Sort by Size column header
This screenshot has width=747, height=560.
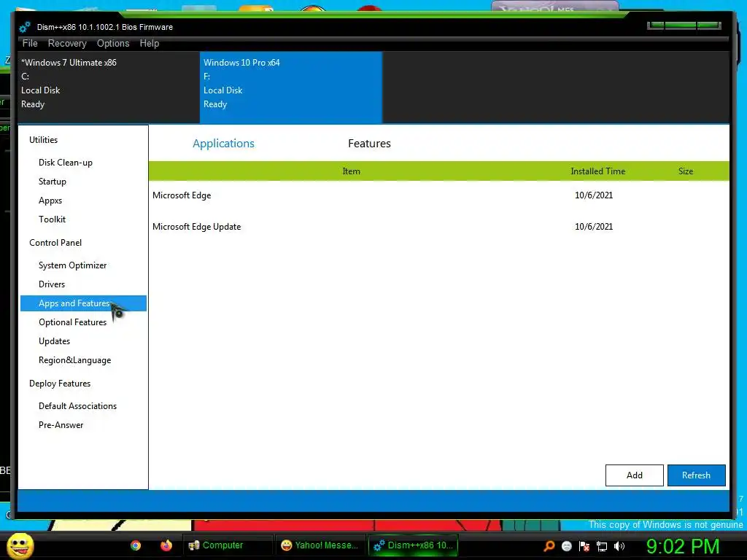686,171
